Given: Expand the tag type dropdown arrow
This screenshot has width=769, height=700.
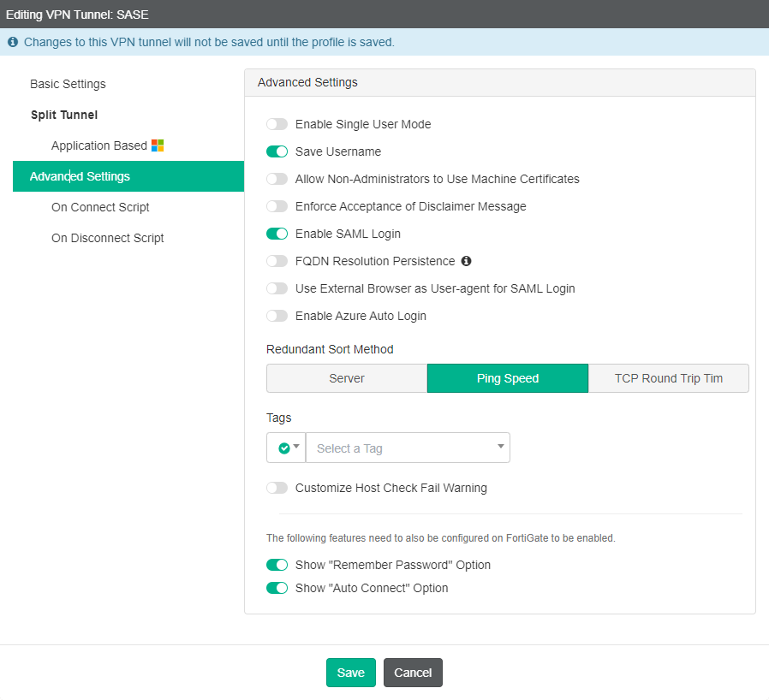Looking at the screenshot, I should click(297, 448).
